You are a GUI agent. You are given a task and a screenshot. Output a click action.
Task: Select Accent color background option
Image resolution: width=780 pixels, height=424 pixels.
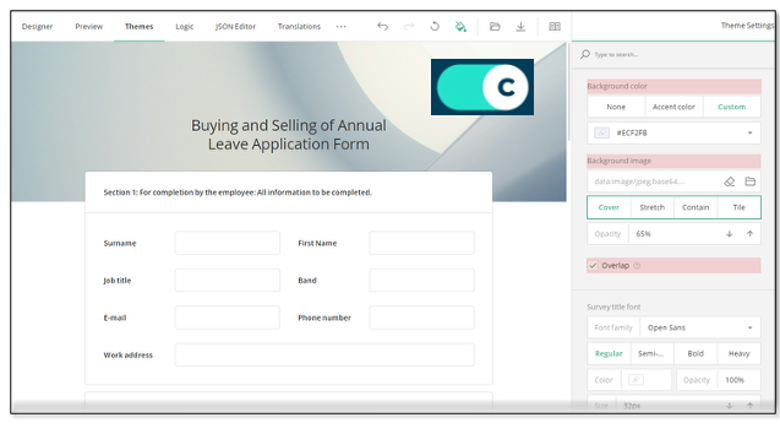674,107
